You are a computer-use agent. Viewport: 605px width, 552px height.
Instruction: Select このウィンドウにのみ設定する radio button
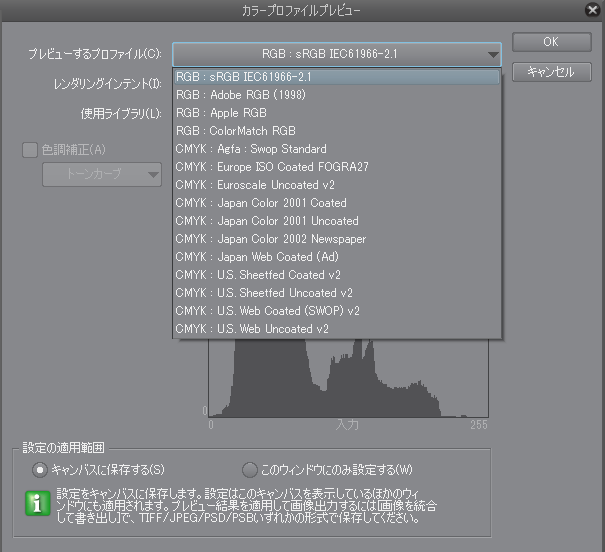(250, 469)
